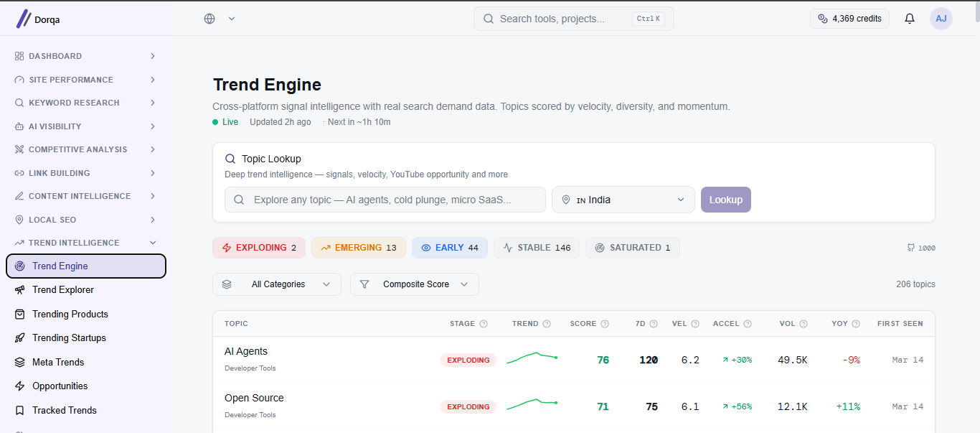
Task: Click the Explore any topic input field
Action: 385,200
